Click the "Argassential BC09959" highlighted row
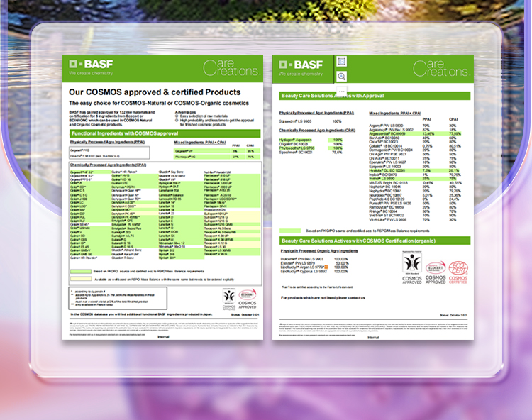Image resolution: width=532 pixels, height=420 pixels. tap(415, 134)
